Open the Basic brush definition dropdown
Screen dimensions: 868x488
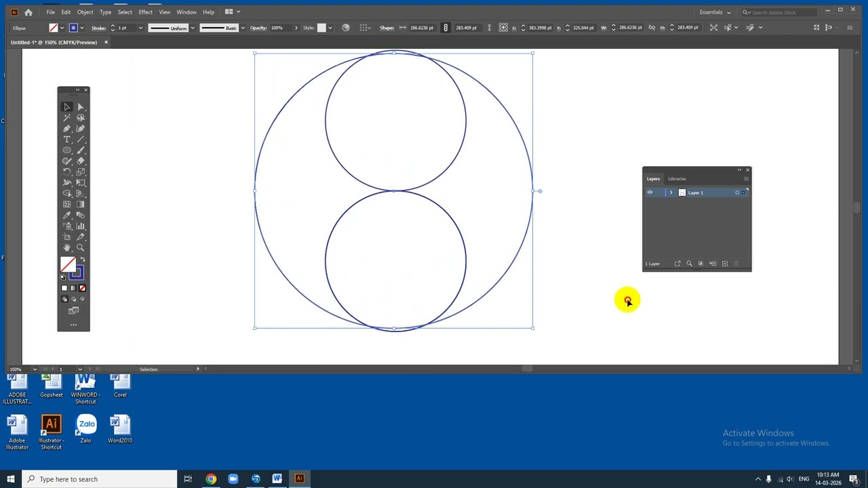(242, 28)
